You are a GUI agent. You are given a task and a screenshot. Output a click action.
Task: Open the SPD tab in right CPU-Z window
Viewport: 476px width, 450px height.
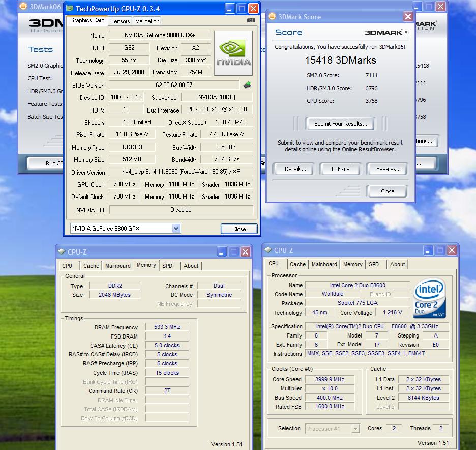(374, 264)
